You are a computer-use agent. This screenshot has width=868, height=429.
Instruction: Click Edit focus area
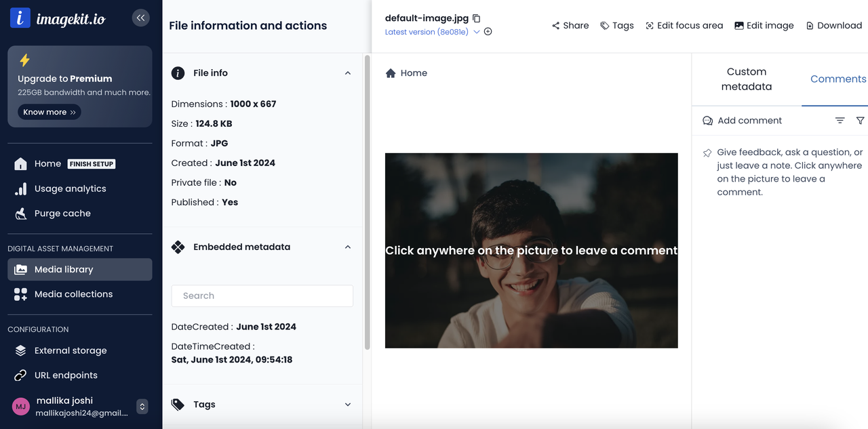tap(684, 26)
